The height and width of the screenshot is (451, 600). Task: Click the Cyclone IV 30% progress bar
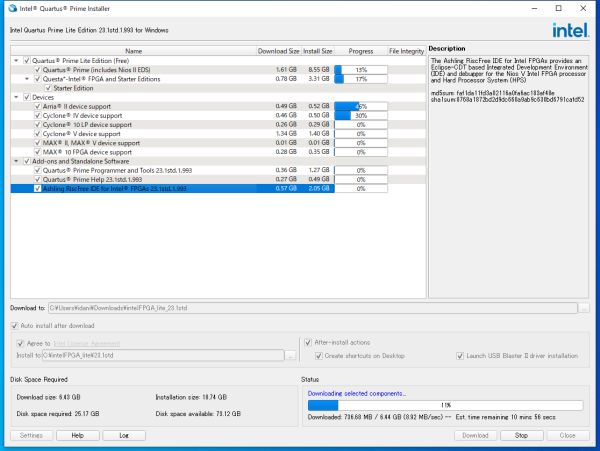click(x=361, y=116)
